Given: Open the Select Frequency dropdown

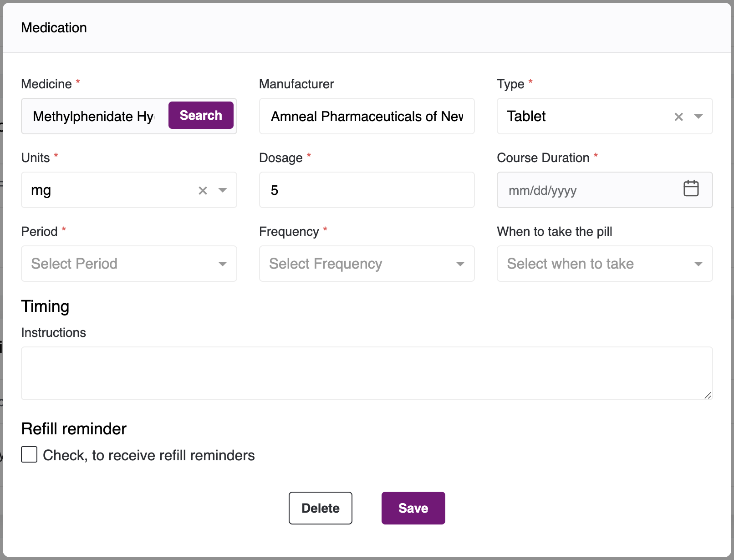Looking at the screenshot, I should point(367,264).
